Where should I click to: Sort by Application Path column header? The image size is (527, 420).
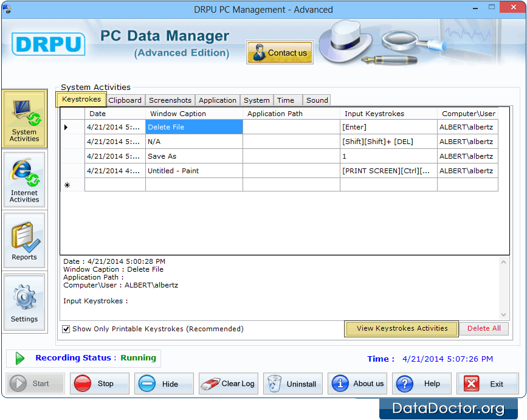[291, 114]
